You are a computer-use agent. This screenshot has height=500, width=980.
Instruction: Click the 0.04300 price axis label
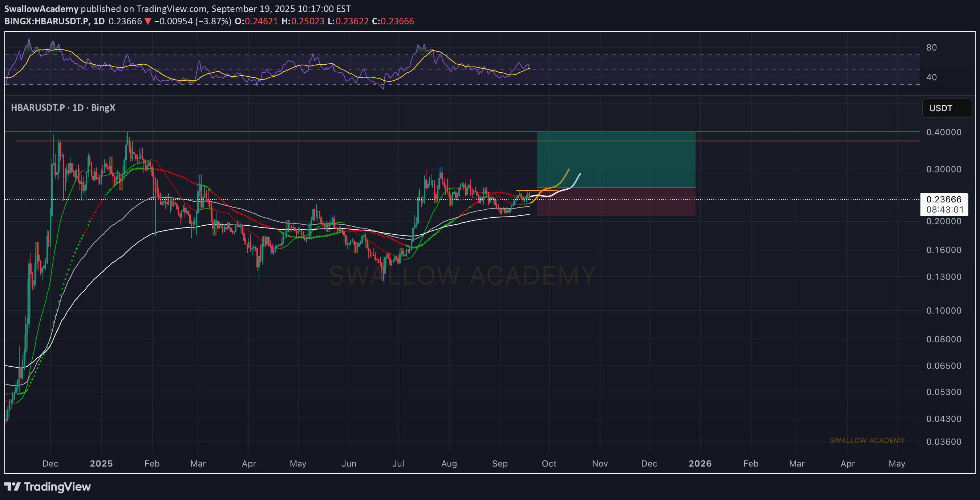[944, 419]
